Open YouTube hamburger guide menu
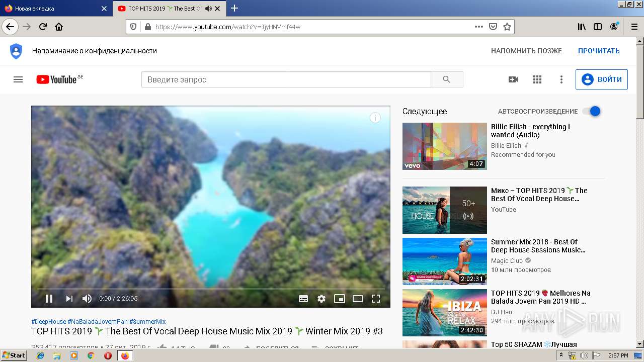The image size is (644, 362). (18, 79)
